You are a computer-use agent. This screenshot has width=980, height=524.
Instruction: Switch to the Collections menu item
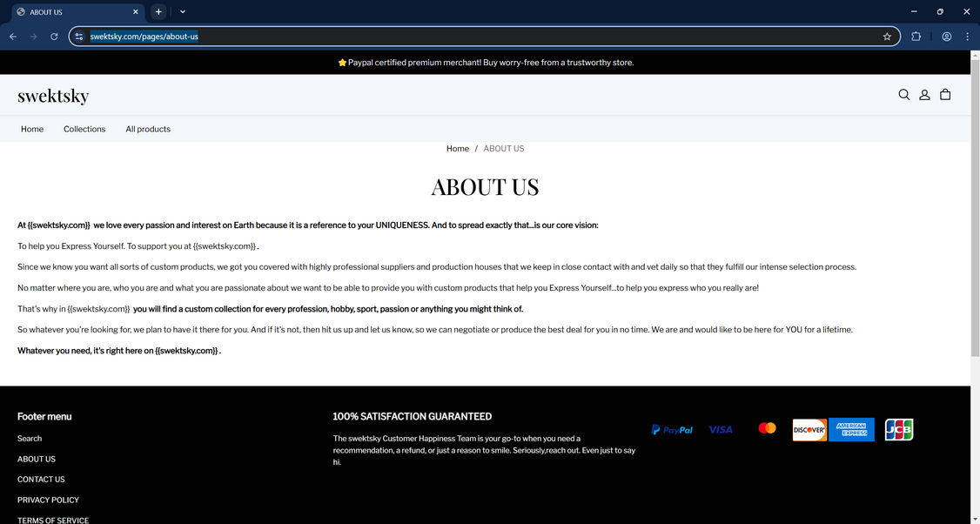click(84, 129)
